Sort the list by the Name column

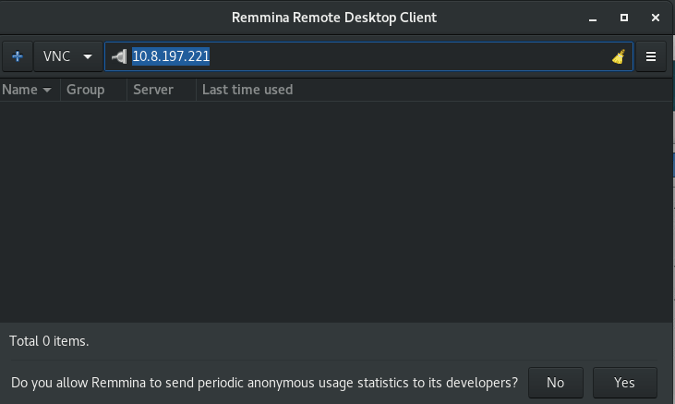20,90
